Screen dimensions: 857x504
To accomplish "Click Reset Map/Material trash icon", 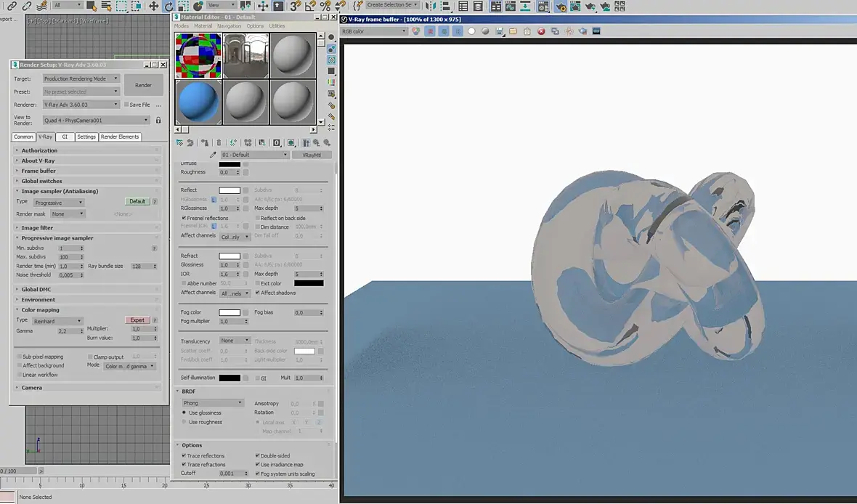I will point(219,142).
